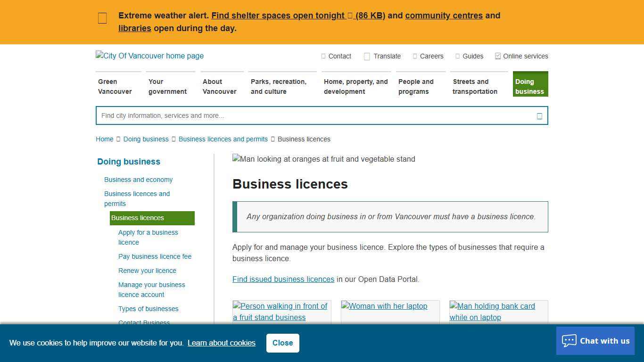Expand Business licences and permits in sidebar

click(x=137, y=198)
